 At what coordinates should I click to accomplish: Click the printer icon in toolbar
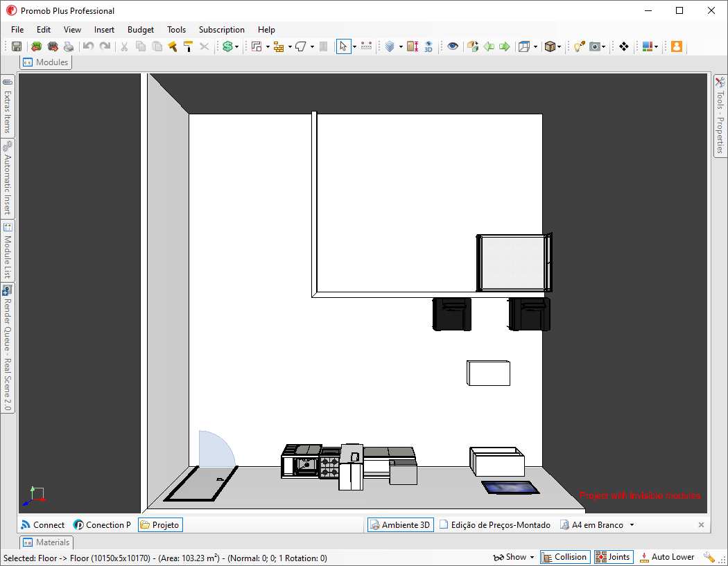[69, 46]
